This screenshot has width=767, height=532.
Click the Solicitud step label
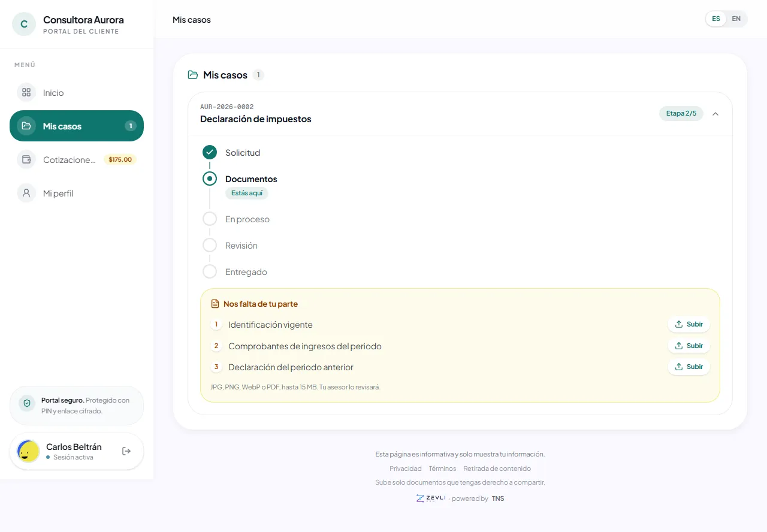point(243,153)
